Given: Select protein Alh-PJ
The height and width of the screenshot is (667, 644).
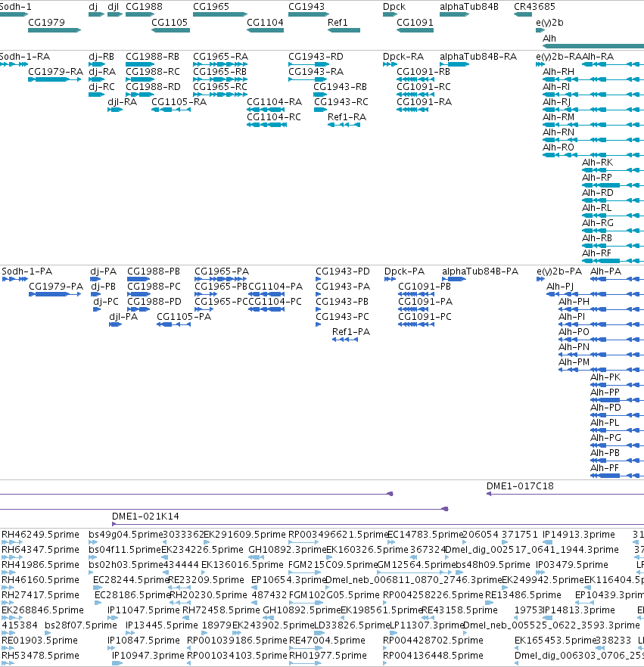Looking at the screenshot, I should 595,294.
